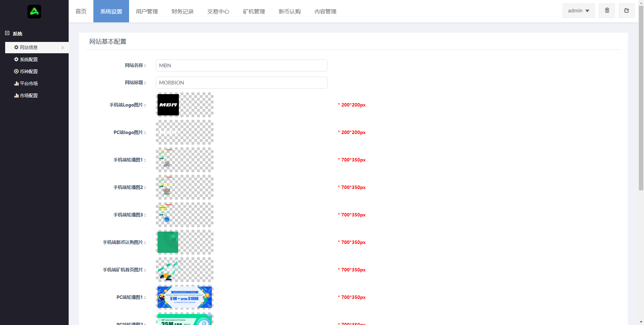The height and width of the screenshot is (325, 644).
Task: Click the 网站名称 input containing MBN
Action: 241,65
